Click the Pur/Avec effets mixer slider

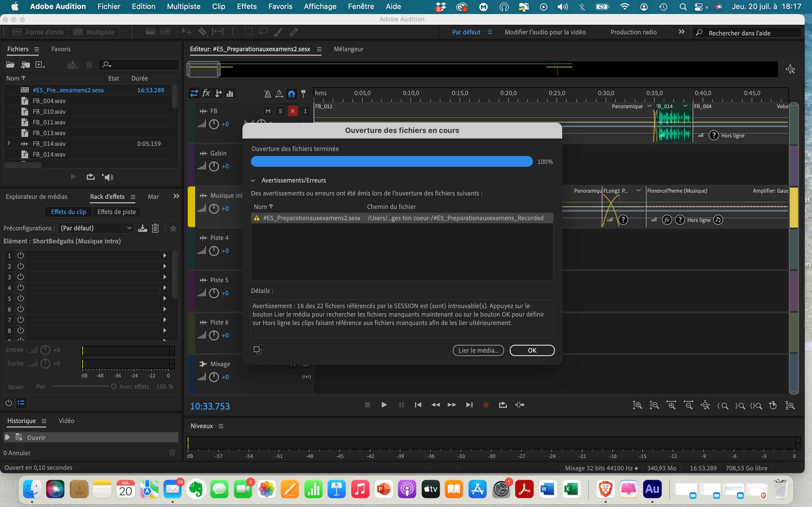113,386
